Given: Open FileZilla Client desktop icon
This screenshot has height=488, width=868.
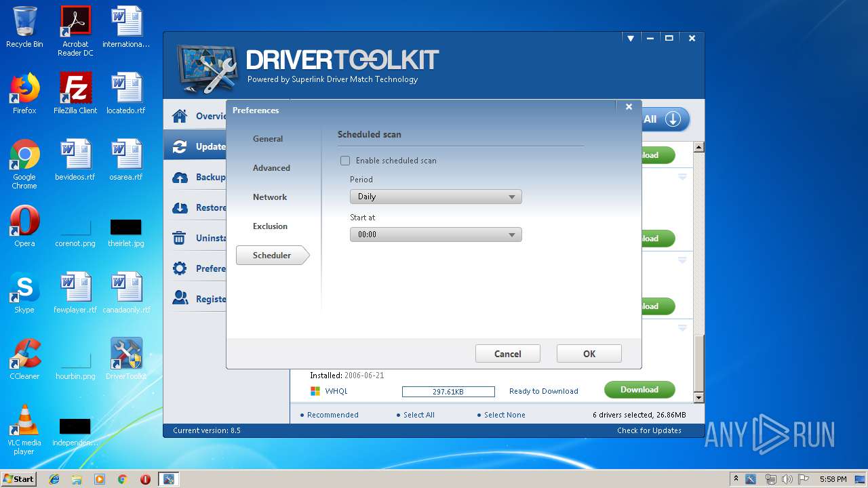Looking at the screenshot, I should pyautogui.click(x=75, y=94).
